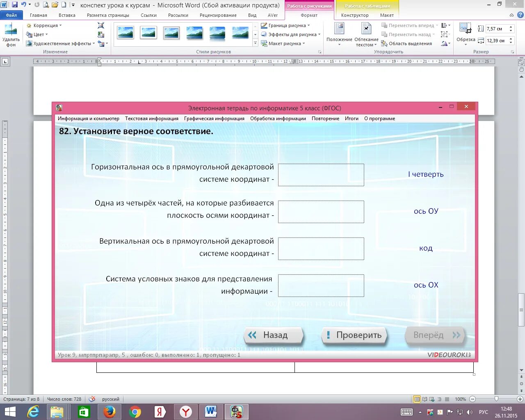The height and width of the screenshot is (420, 525).
Task: Switch to Web Layout view
Action: [432, 399]
